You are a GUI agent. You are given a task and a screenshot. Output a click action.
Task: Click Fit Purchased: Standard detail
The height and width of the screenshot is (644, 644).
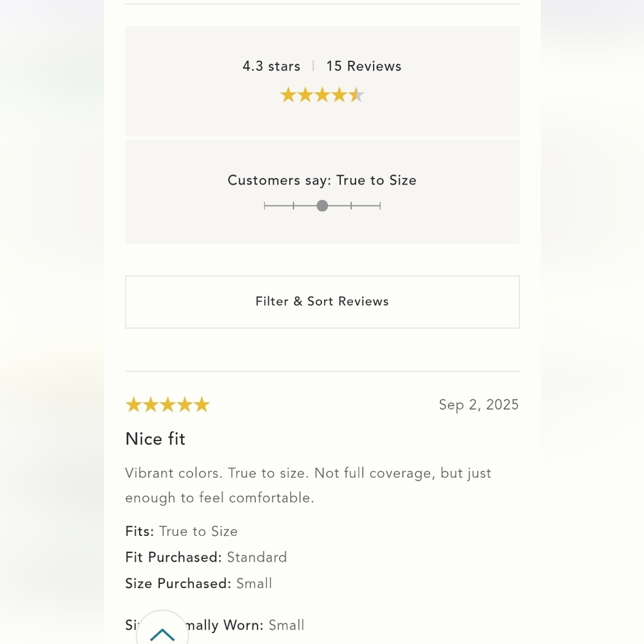206,557
